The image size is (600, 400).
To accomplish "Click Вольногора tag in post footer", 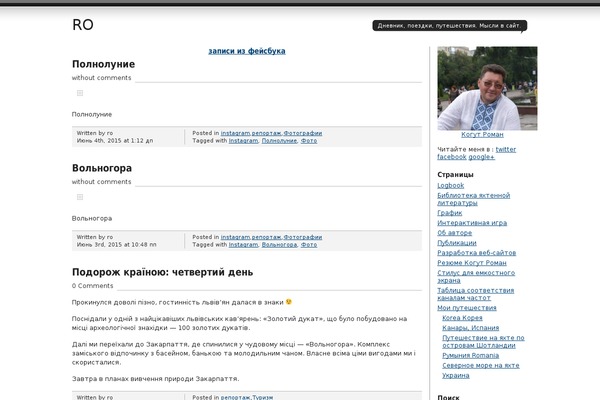I will point(279,245).
